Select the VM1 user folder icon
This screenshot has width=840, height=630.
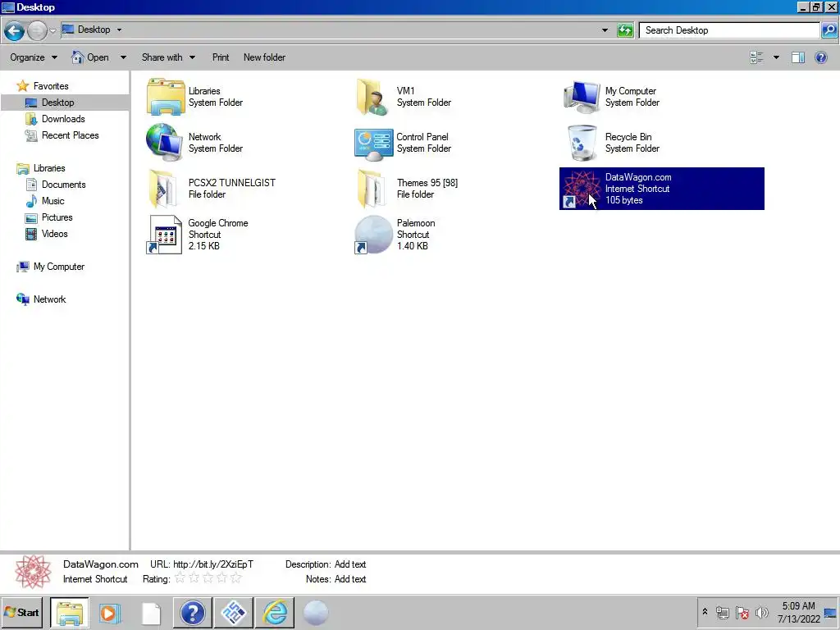coord(373,97)
